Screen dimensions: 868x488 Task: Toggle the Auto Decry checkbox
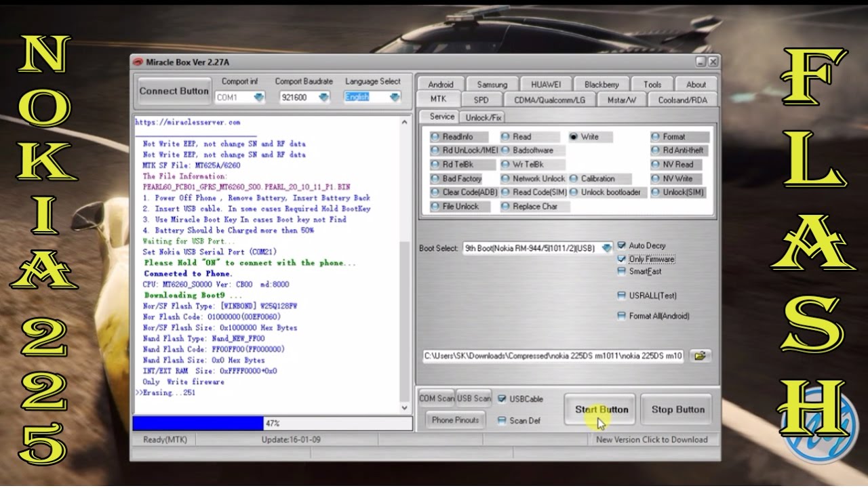[622, 246]
